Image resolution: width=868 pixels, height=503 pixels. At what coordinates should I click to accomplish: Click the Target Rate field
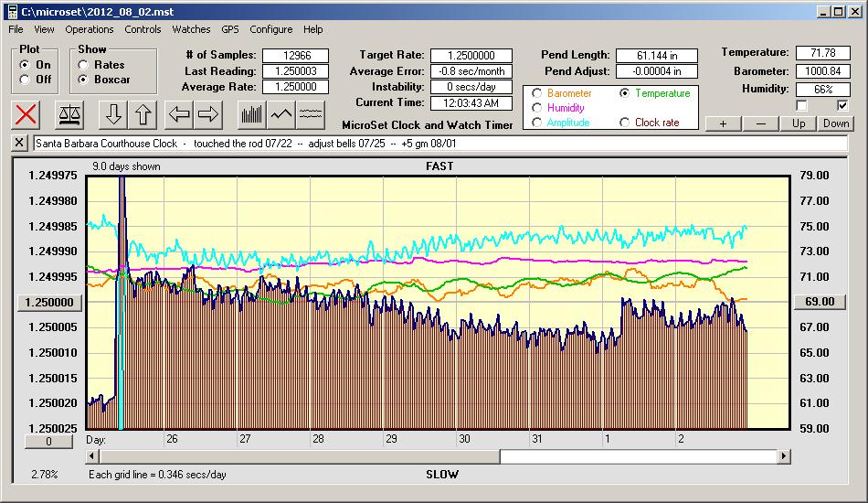click(x=471, y=56)
